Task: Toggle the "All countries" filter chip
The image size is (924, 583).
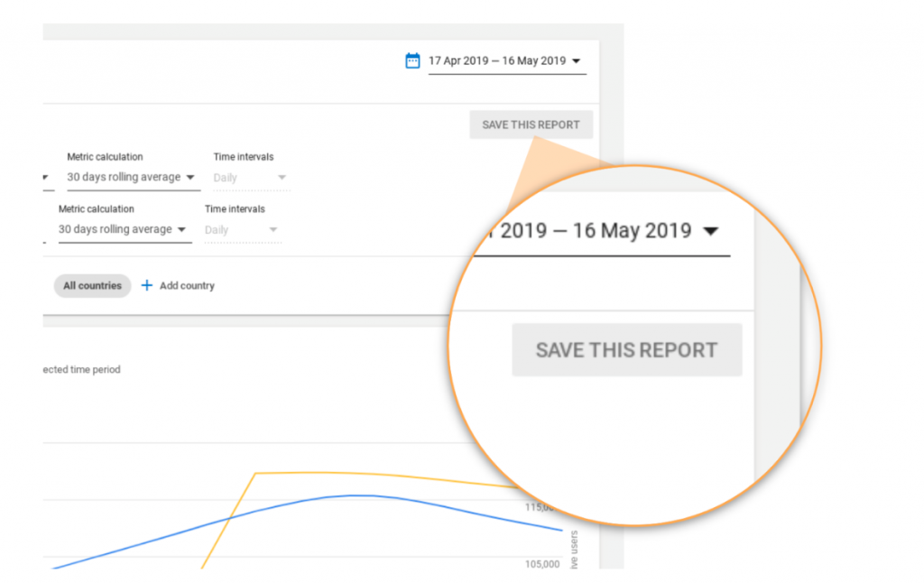Action: (x=92, y=286)
